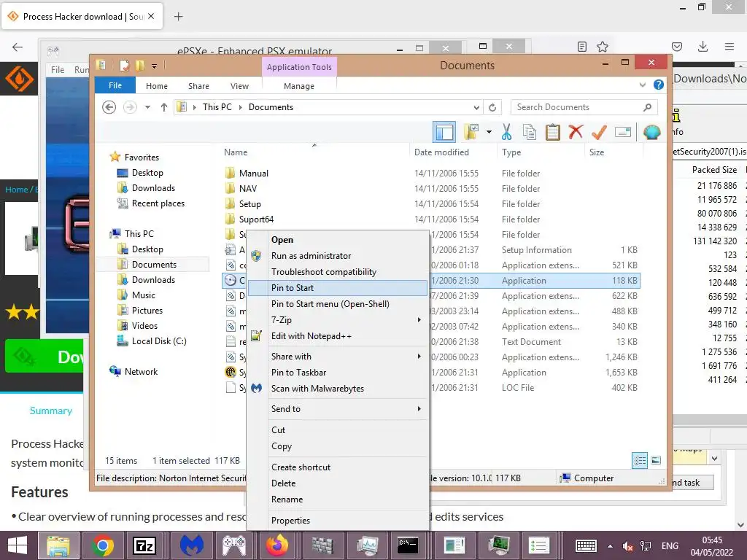Open the address bar history dropdown

(476, 107)
